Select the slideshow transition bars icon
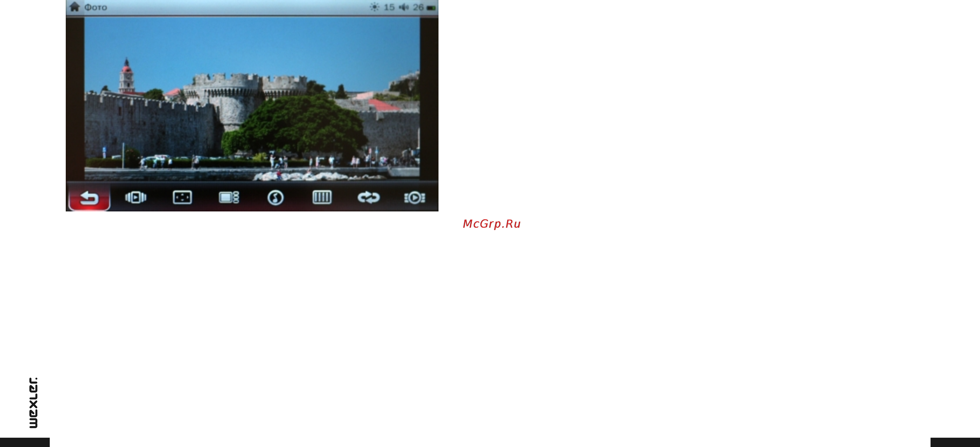Screen dimensions: 980x447 coord(322,197)
